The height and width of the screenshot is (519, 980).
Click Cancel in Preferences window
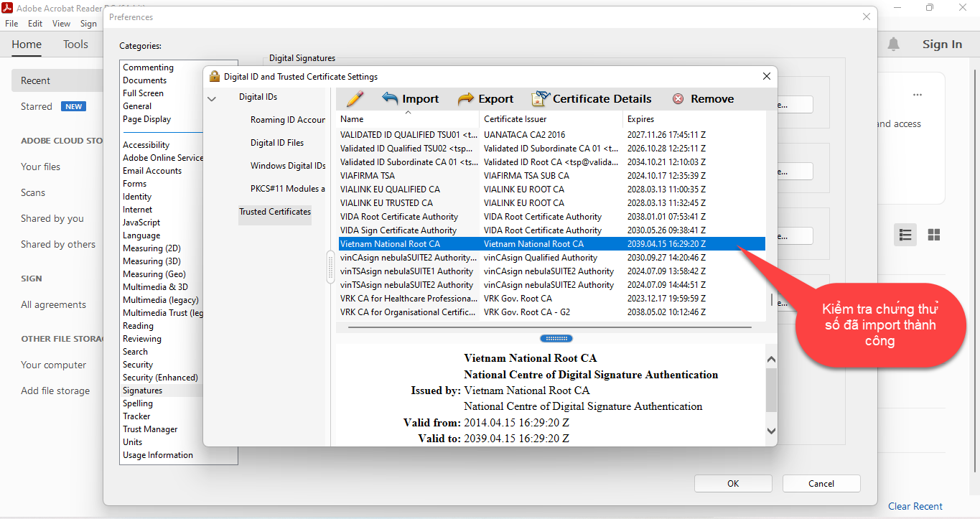click(821, 483)
